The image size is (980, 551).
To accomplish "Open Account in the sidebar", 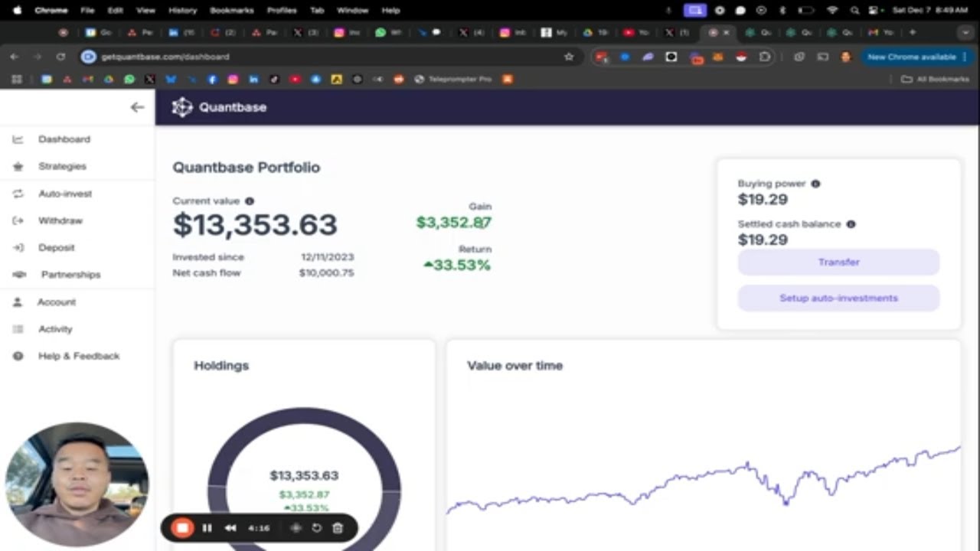I will tap(57, 302).
